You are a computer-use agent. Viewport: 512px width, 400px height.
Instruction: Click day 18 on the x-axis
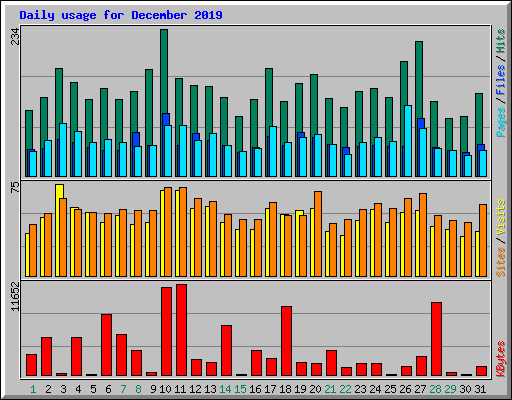(285, 389)
